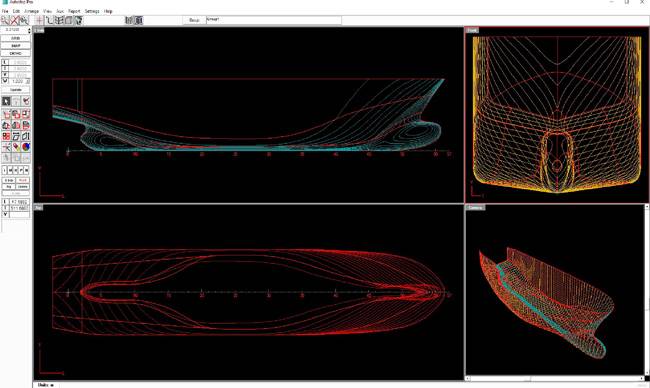Open the Settings menu
The height and width of the screenshot is (388, 650).
92,11
